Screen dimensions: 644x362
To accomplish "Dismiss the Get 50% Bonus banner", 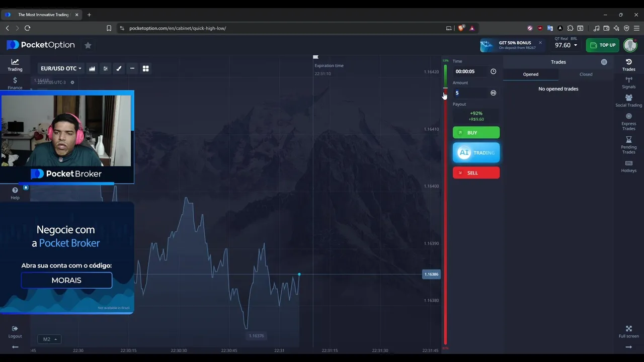I will coord(540,43).
